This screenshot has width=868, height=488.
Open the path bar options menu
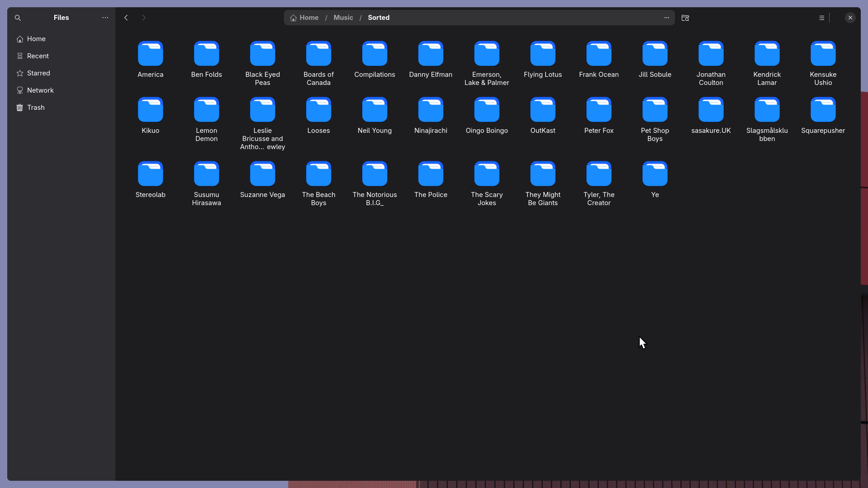pos(666,18)
